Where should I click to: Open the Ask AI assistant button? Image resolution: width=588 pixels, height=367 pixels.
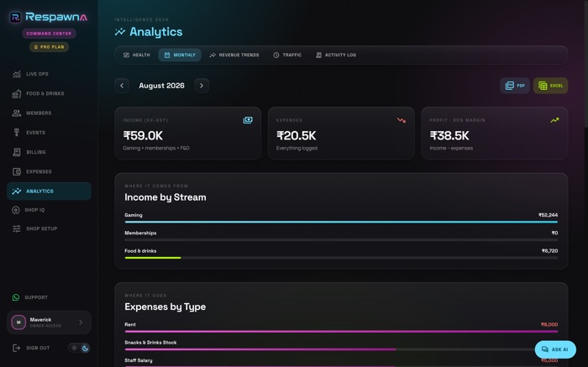click(x=555, y=349)
